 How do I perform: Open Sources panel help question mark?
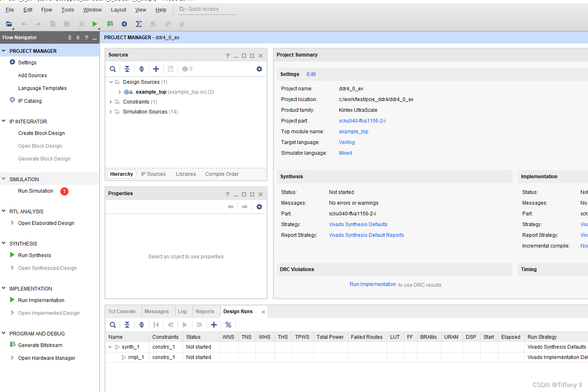(228, 56)
